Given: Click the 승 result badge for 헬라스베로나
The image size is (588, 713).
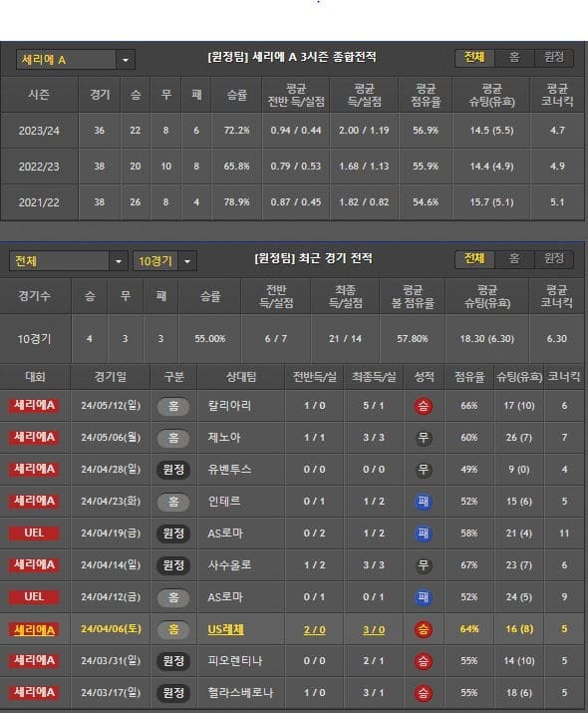Looking at the screenshot, I should point(423,693).
